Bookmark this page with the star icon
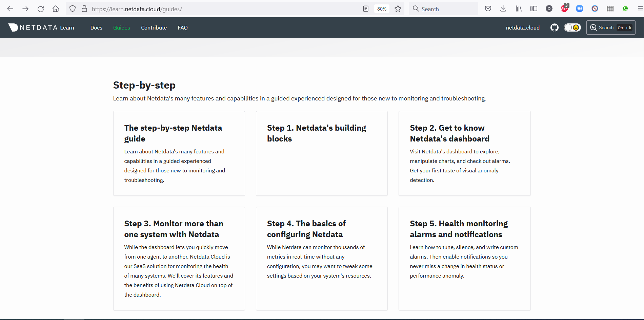This screenshot has width=644, height=320. point(398,8)
